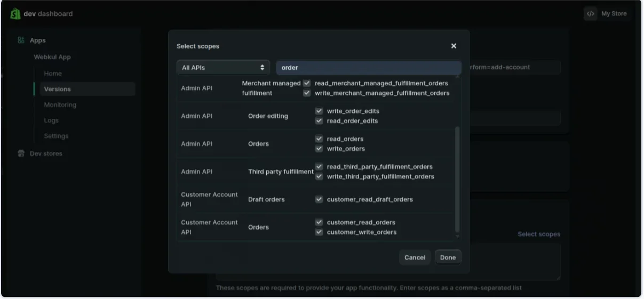
Task: Click the Select scopes link
Action: [x=539, y=234]
